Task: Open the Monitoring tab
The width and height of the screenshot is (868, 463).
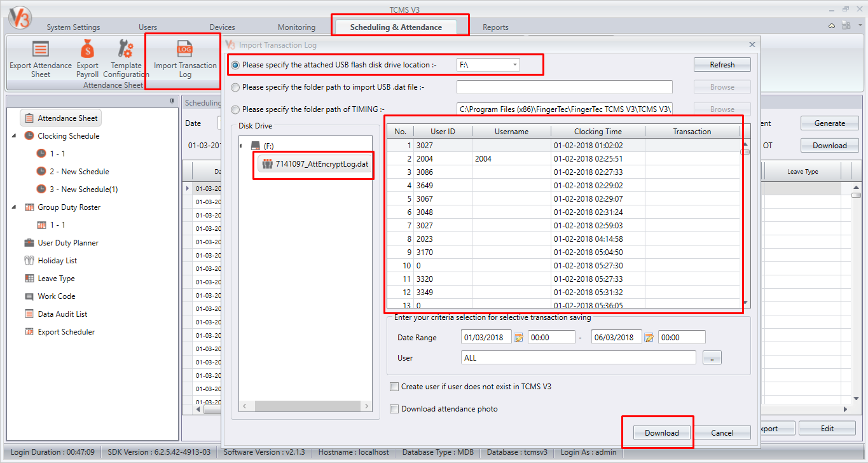Action: 296,27
